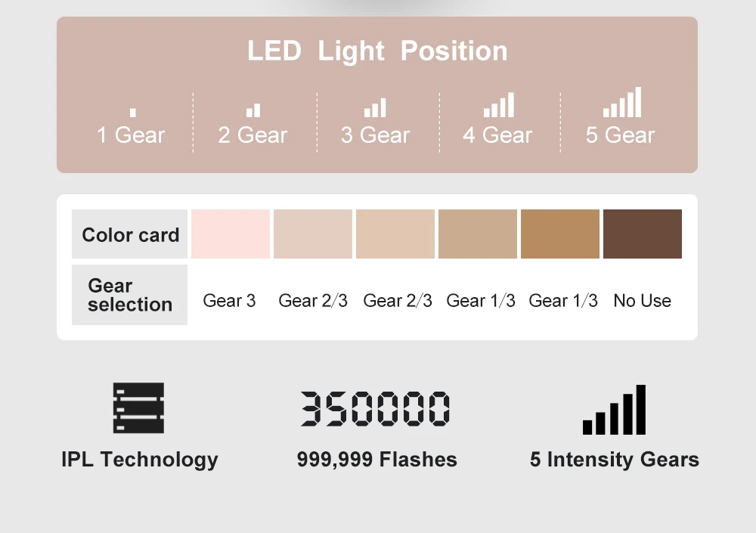Click the "No Use" gear label
Viewport: 756px width, 533px height.
pos(642,301)
